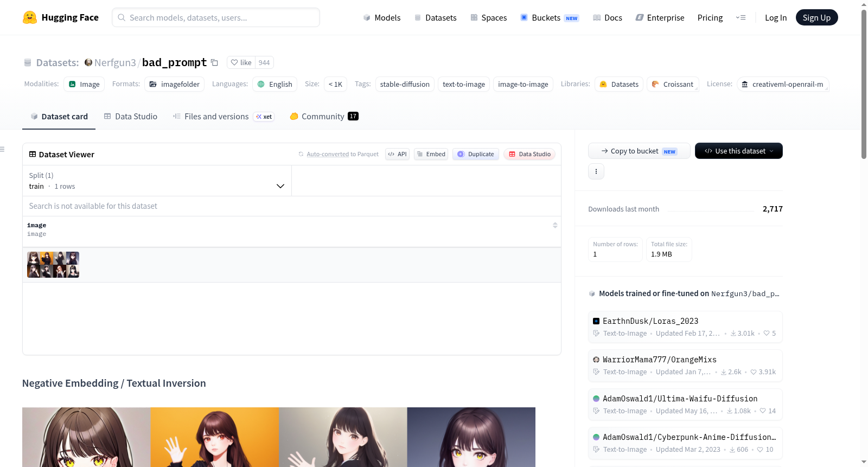Filter by Image modality tag
This screenshot has height=467, width=868.
[x=84, y=84]
